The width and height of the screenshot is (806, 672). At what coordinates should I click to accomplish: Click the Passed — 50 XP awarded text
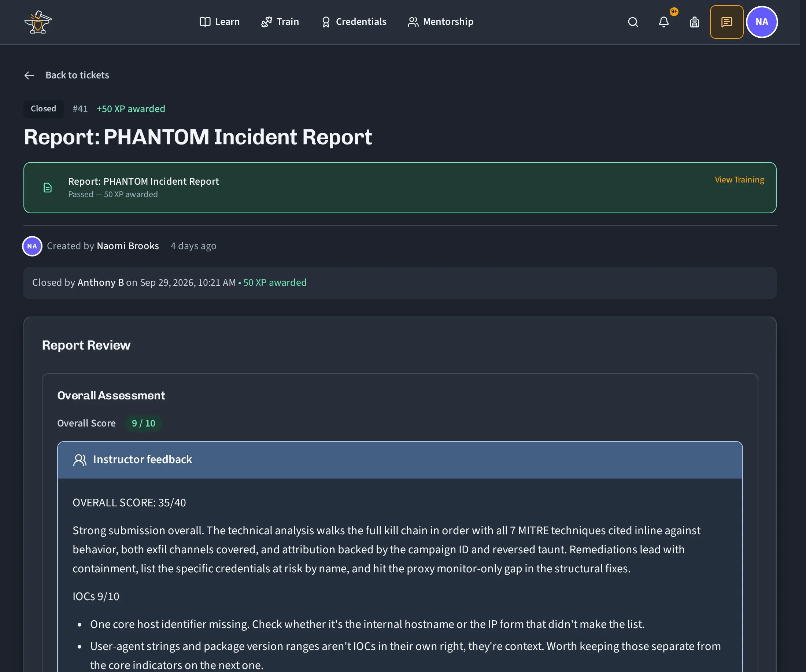tap(113, 194)
